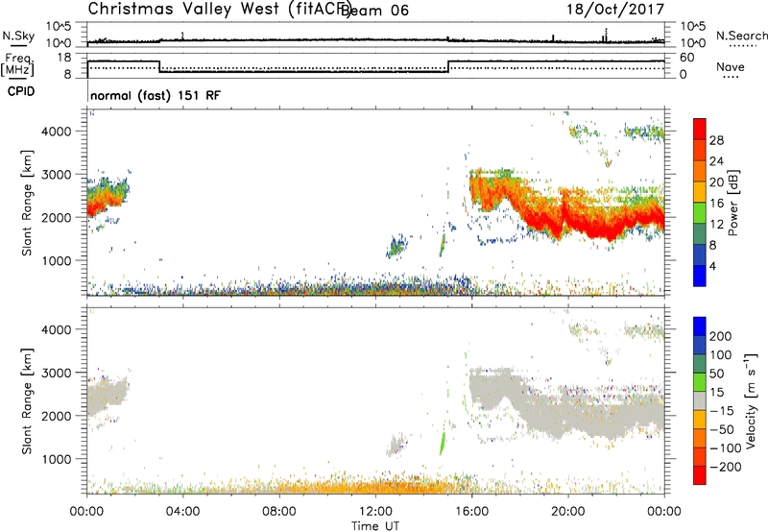The height and width of the screenshot is (532, 768).
Task: Click the '2000' tick in the power panel
Action: pos(57,217)
